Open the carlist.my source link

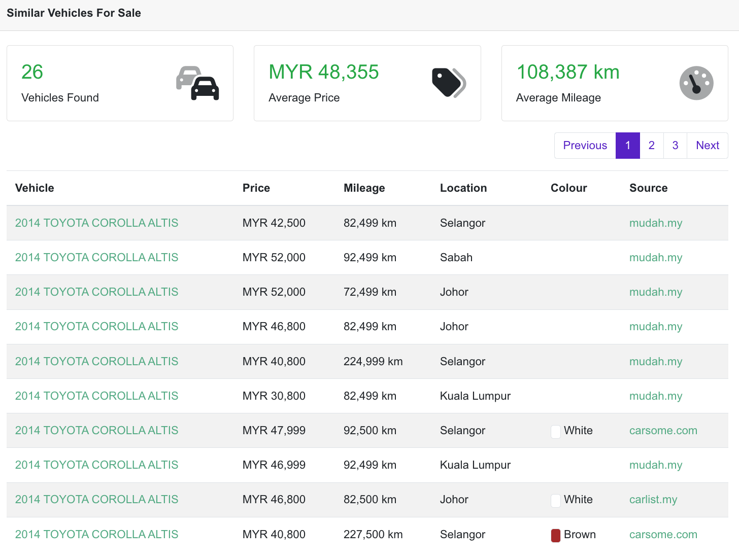point(653,500)
